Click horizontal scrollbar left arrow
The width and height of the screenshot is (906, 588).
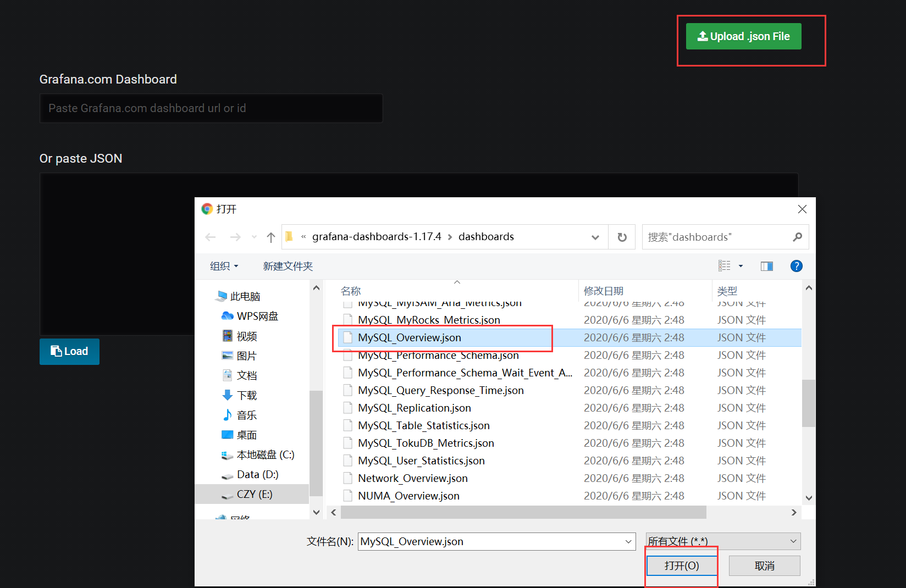pyautogui.click(x=333, y=512)
